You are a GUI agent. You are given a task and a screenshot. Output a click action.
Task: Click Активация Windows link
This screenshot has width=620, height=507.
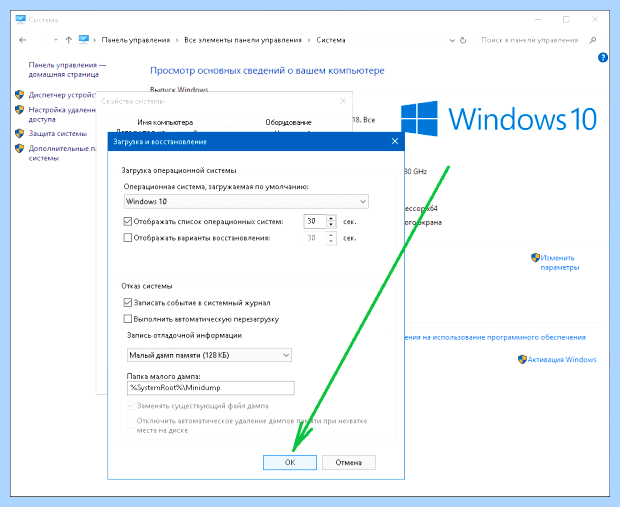[562, 359]
